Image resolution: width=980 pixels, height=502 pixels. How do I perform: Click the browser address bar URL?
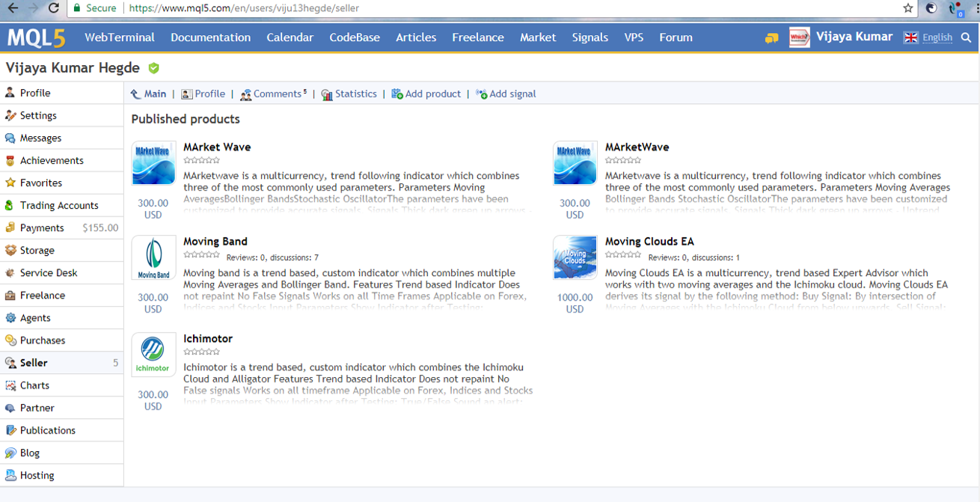click(x=244, y=8)
